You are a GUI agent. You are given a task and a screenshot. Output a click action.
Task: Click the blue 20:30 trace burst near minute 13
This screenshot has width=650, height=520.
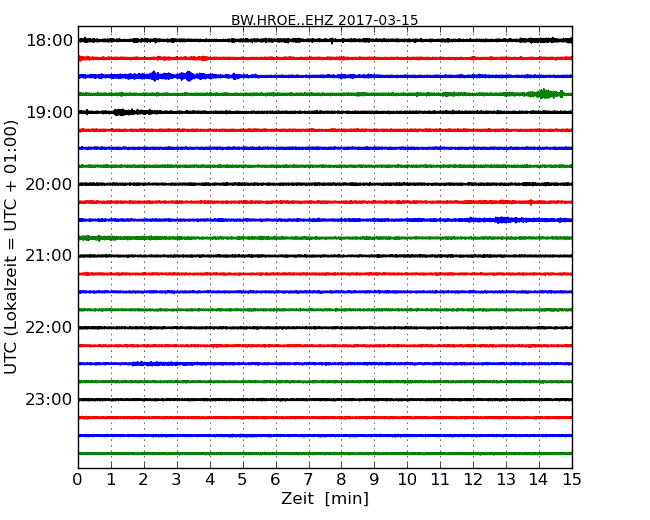[504, 220]
